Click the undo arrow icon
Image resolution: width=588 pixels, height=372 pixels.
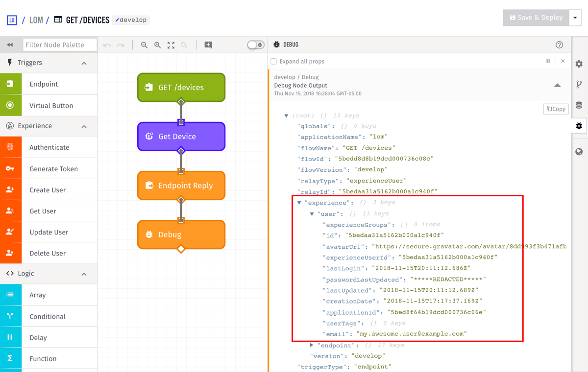pyautogui.click(x=107, y=45)
